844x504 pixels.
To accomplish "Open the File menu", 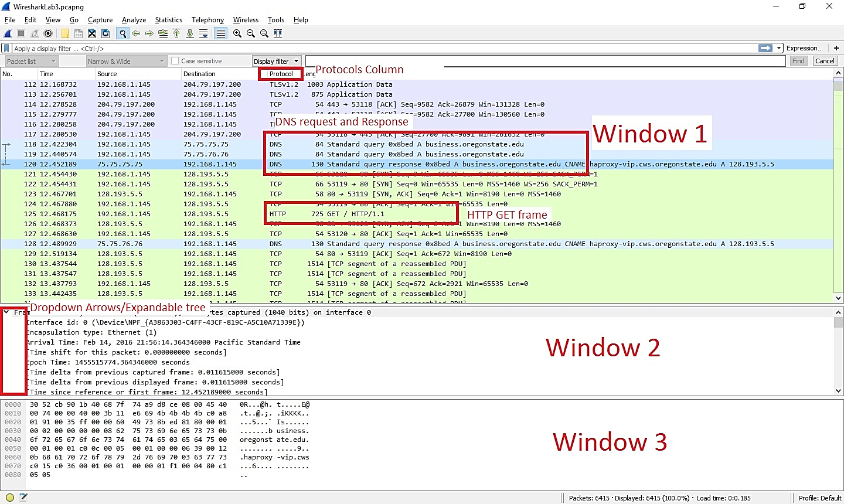I will 10,19.
